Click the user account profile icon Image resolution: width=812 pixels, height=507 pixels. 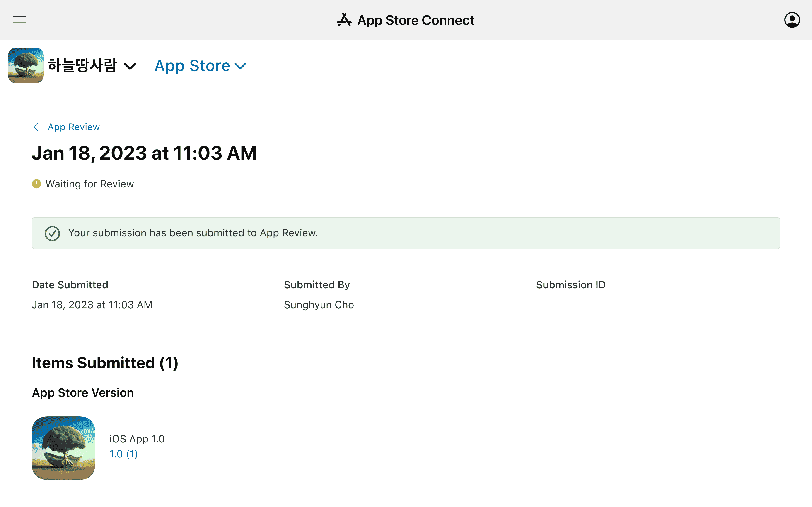pos(792,20)
